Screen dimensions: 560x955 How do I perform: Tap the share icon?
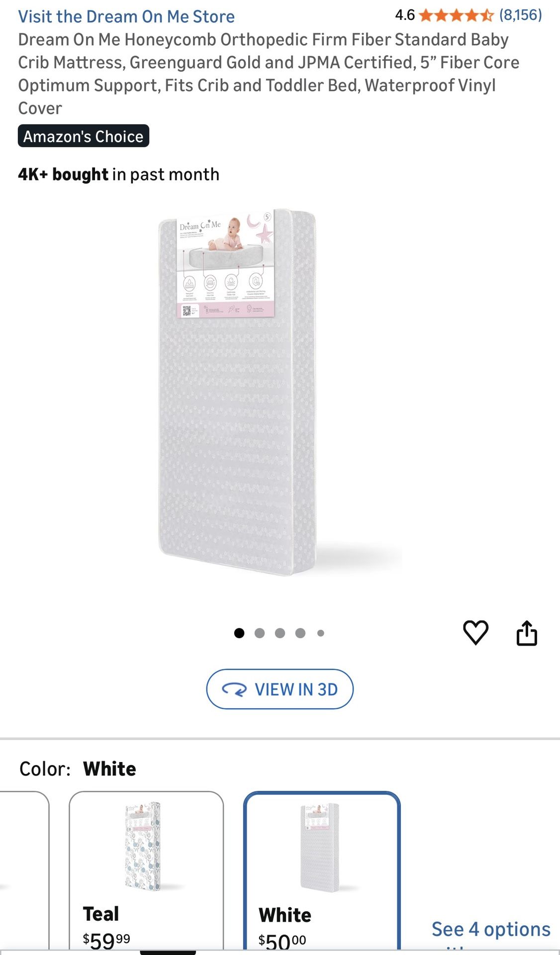tap(527, 633)
